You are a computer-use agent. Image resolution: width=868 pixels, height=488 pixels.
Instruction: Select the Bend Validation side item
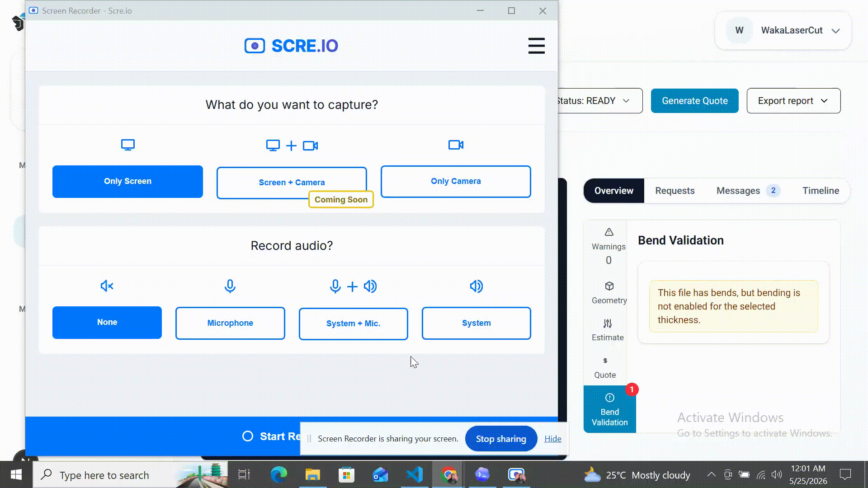click(x=609, y=409)
